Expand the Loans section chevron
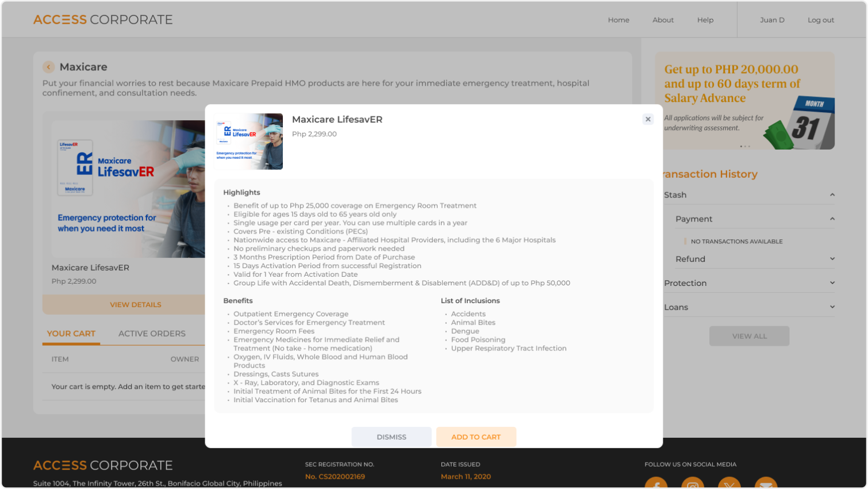Screen dimensions: 868x489 pos(832,307)
